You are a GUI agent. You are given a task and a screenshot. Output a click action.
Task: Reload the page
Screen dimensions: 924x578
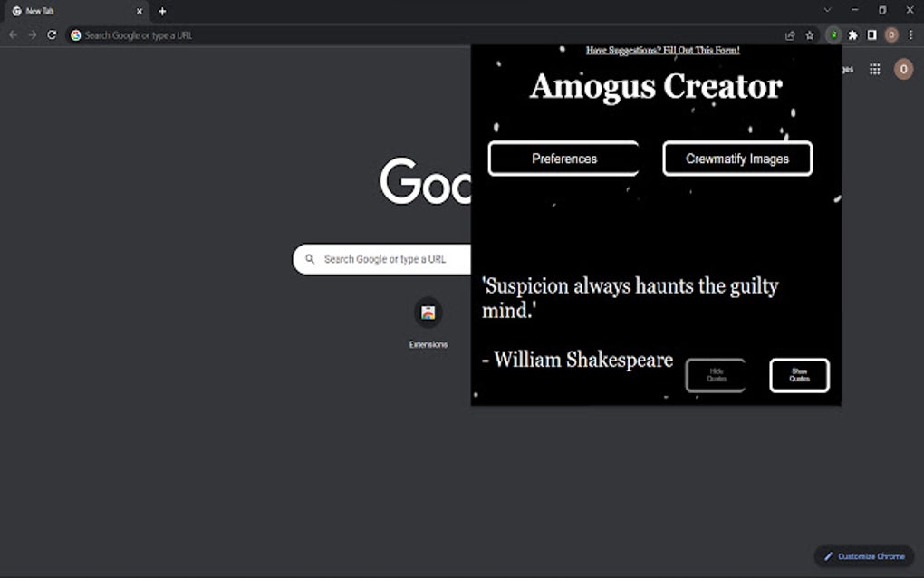point(52,34)
